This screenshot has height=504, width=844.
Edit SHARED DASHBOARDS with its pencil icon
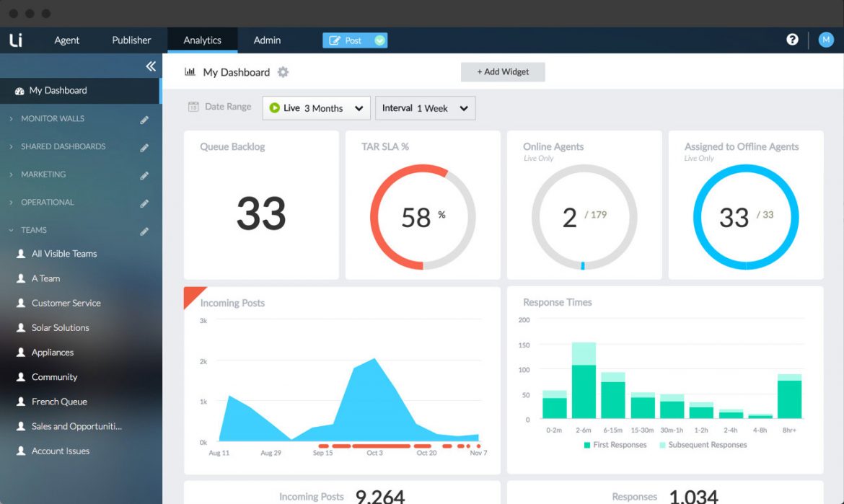(x=144, y=146)
